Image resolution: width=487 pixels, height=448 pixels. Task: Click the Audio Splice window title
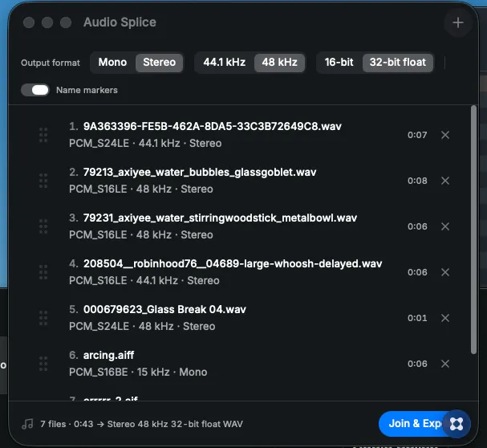[120, 22]
